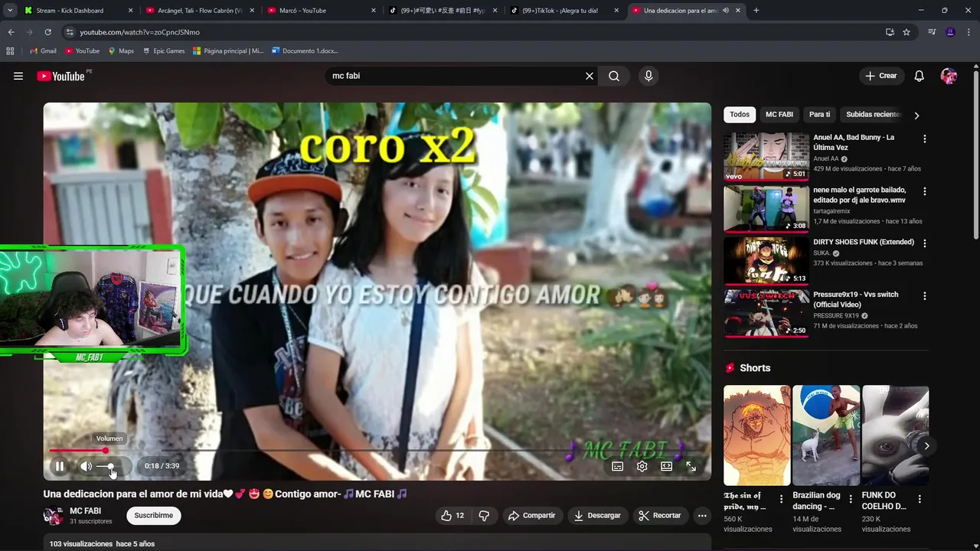Open Anuel AA La Última Vez thumbnail

[x=766, y=157]
